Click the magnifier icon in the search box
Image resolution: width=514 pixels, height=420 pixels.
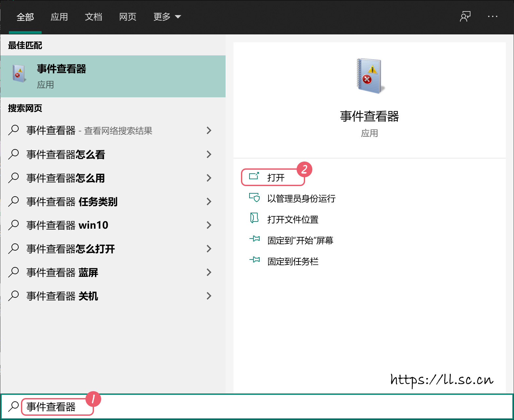click(x=13, y=406)
